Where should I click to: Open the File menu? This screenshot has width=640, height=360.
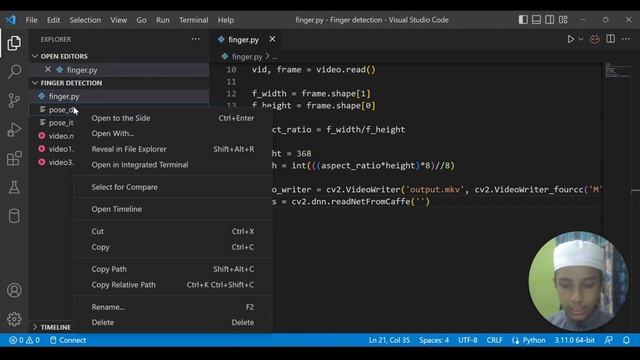pyautogui.click(x=31, y=20)
